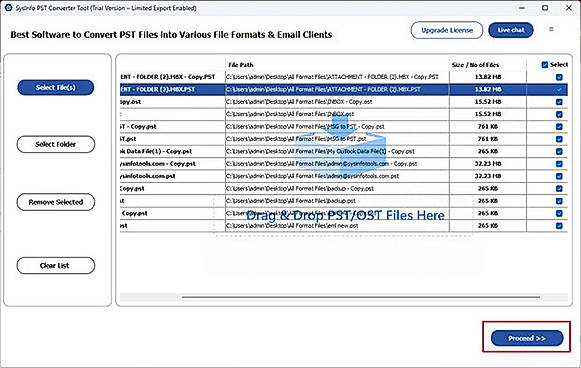The height and width of the screenshot is (368, 581).
Task: Click the Clear List button
Action: pyautogui.click(x=56, y=265)
